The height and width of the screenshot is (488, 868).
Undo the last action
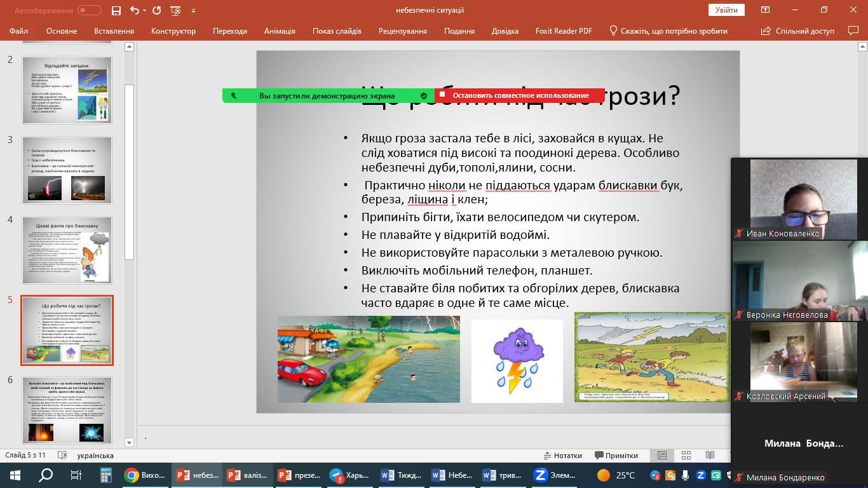133,10
